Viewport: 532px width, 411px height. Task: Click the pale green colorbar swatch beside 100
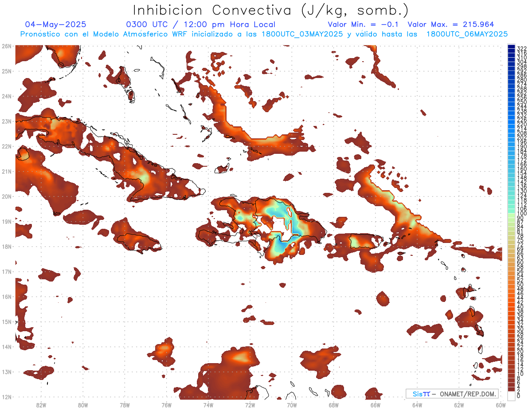(x=511, y=215)
